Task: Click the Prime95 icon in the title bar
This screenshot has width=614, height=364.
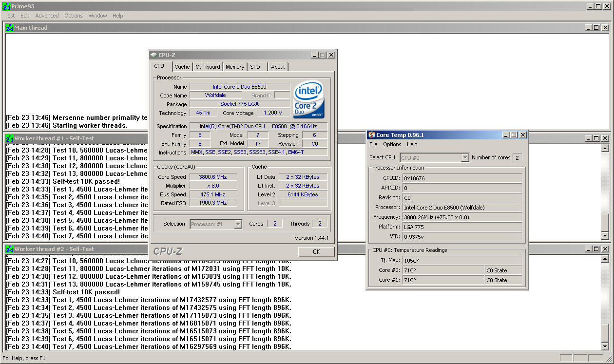Action: click(6, 6)
